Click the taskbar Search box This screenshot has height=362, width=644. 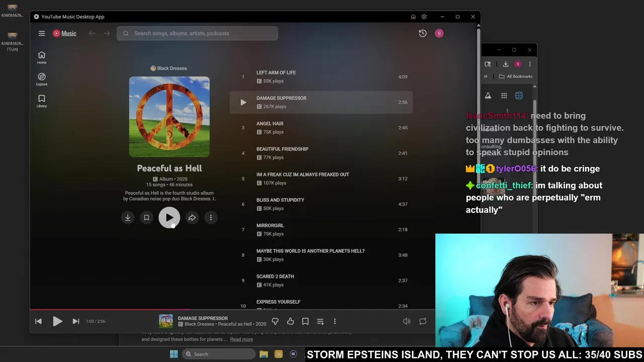point(218,354)
